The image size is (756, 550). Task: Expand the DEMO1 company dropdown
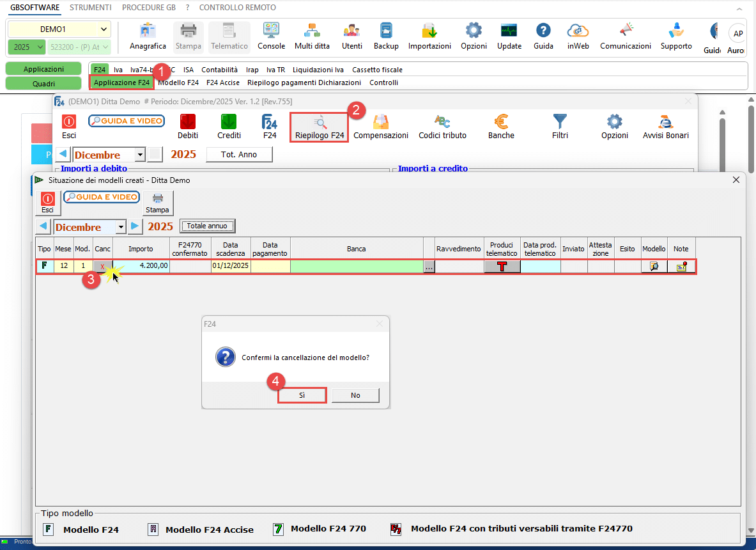(x=104, y=29)
